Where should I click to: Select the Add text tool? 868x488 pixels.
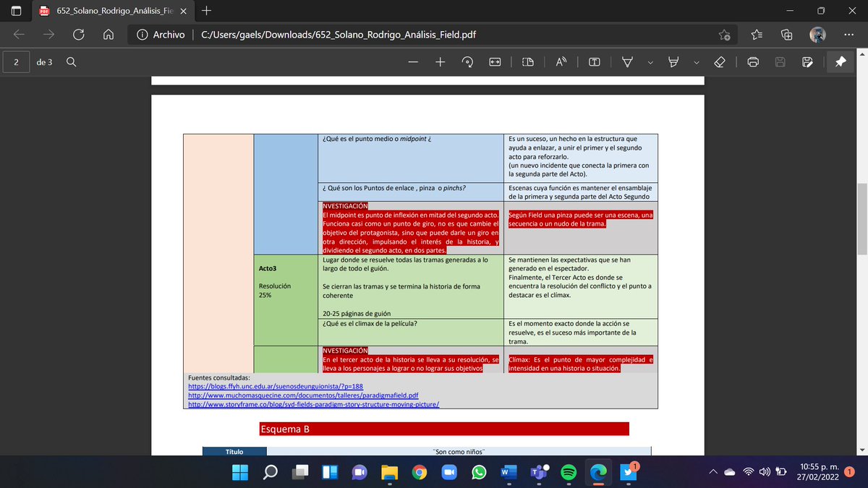click(595, 62)
